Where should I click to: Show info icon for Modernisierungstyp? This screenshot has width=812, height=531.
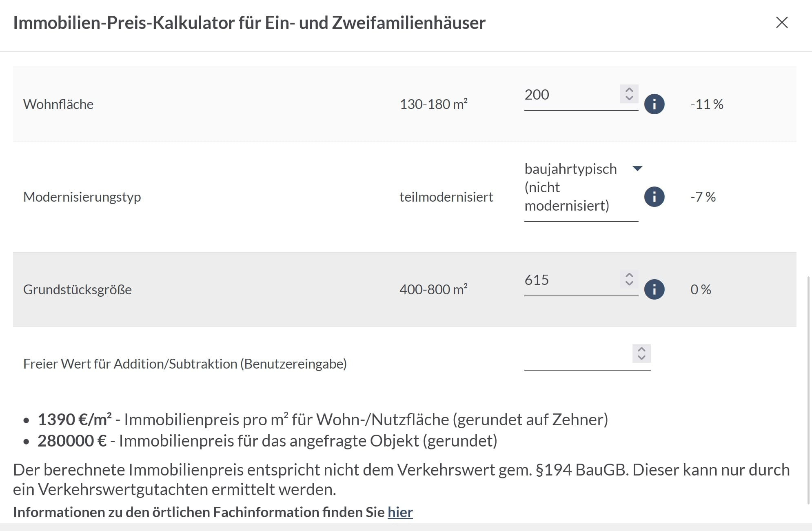pyautogui.click(x=654, y=197)
